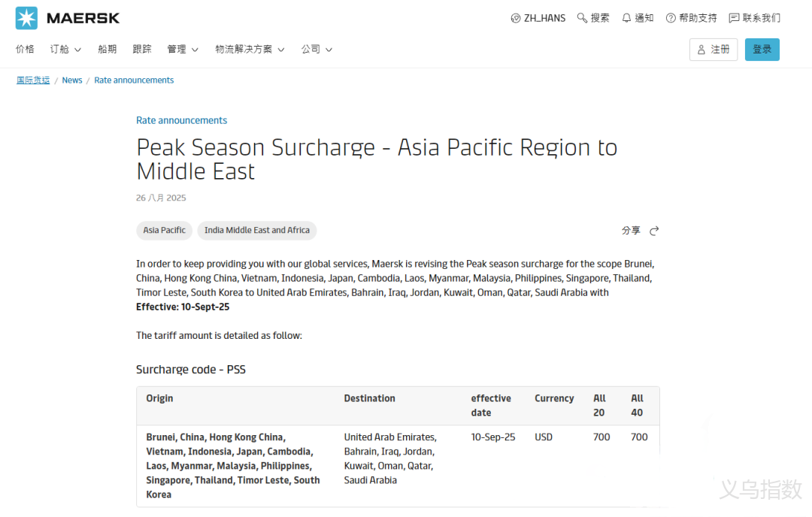Open the 船期 schedules menu item
Viewport: 812px width, 517px height.
[x=107, y=50]
